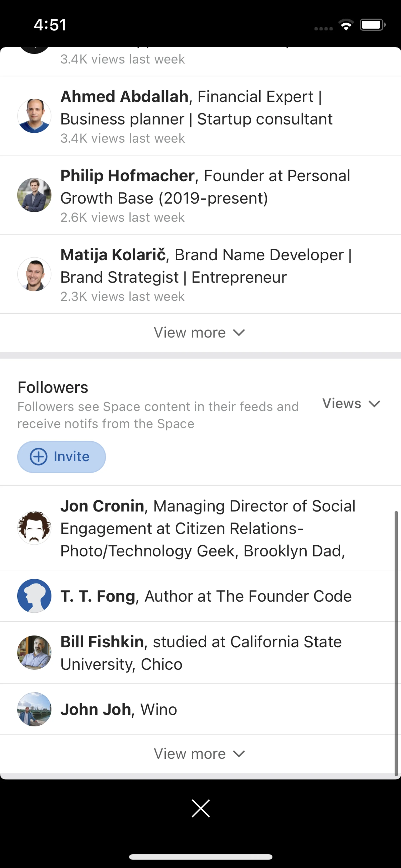Tap John Joh's profile picture
The height and width of the screenshot is (868, 401).
(34, 709)
